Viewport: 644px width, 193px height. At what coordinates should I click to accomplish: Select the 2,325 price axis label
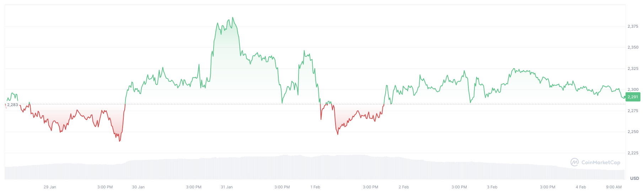coord(633,68)
